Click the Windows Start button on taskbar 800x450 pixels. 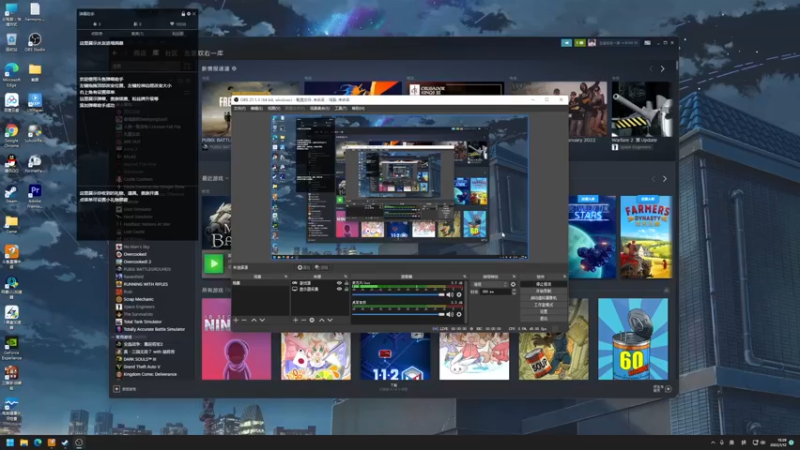[10, 442]
